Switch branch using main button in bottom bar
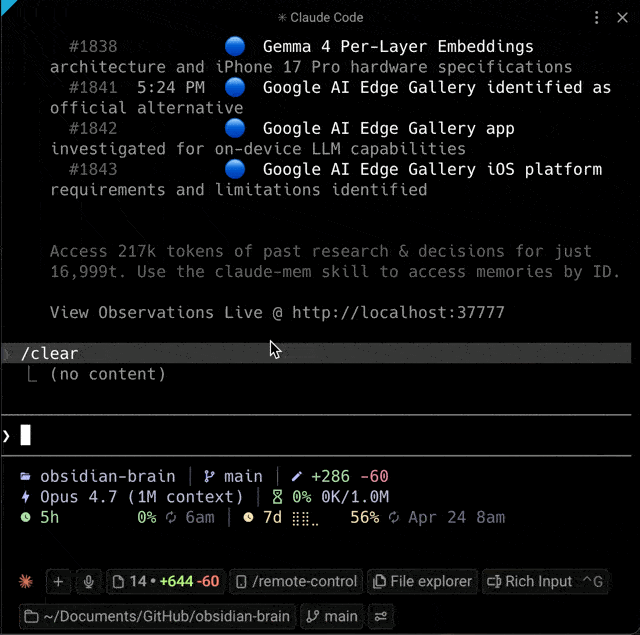Viewport: 640px width, 635px height. tap(332, 616)
